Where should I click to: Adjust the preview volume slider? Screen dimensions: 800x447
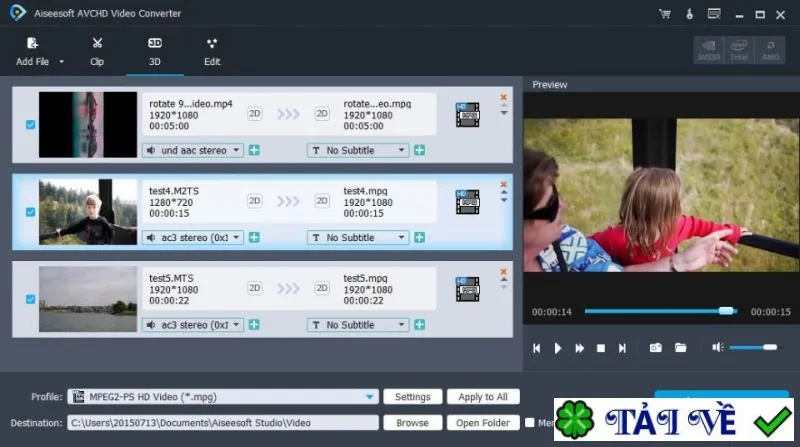(754, 347)
